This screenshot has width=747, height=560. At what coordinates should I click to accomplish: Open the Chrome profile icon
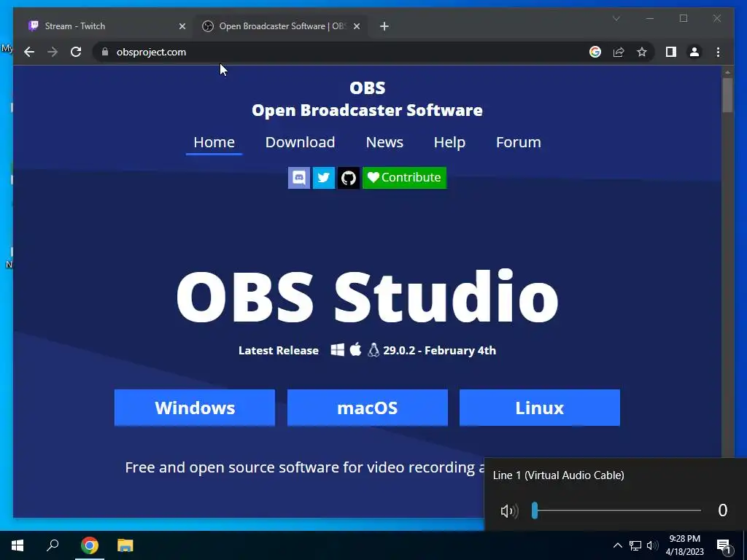[694, 52]
